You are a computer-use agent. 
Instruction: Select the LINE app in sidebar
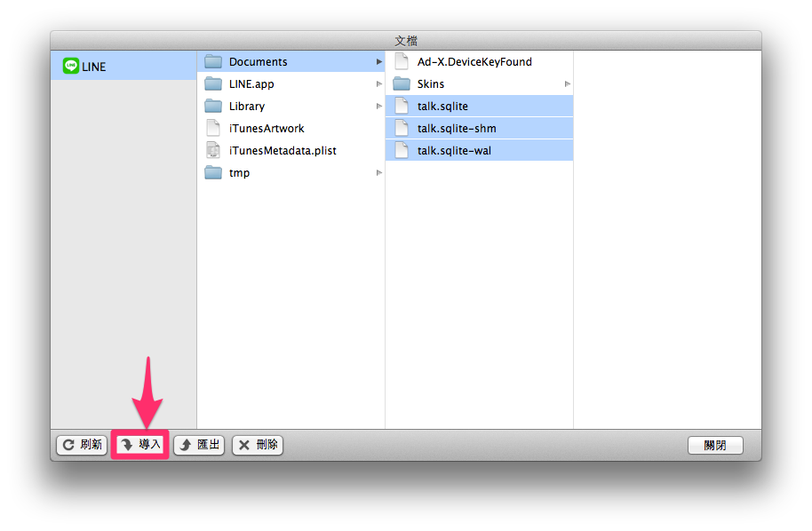coord(123,66)
